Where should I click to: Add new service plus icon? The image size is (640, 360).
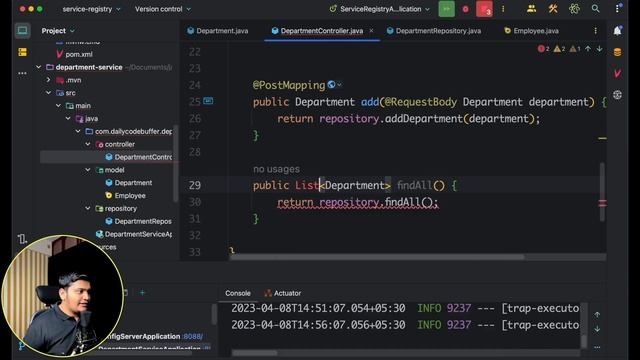coord(142,293)
